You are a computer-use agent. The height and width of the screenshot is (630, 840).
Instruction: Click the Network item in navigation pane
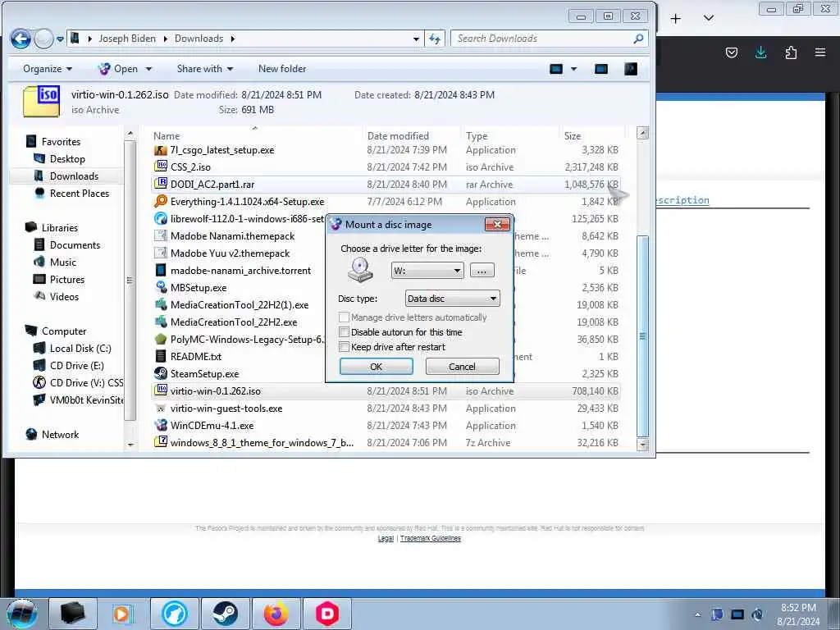pos(60,435)
